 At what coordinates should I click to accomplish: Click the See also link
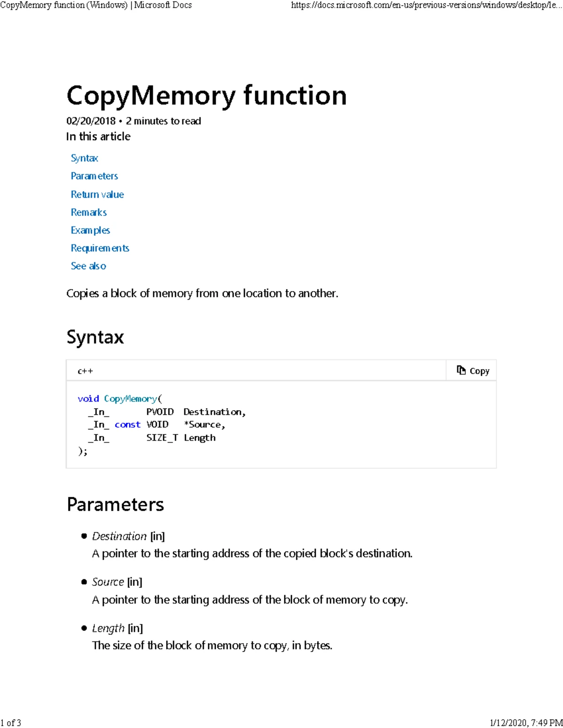pyautogui.click(x=88, y=266)
